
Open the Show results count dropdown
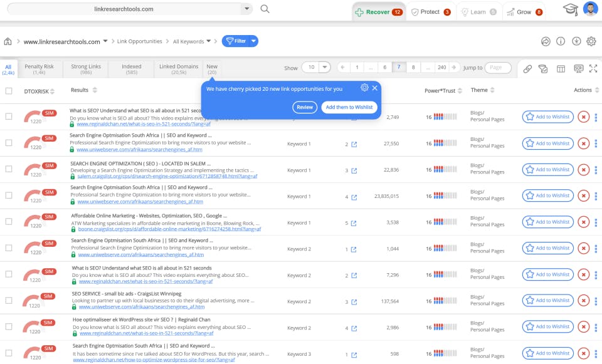pos(317,67)
